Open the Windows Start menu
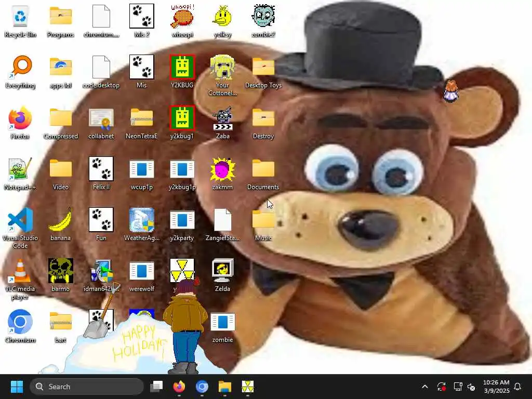Viewport: 532px width, 399px height. [17, 387]
